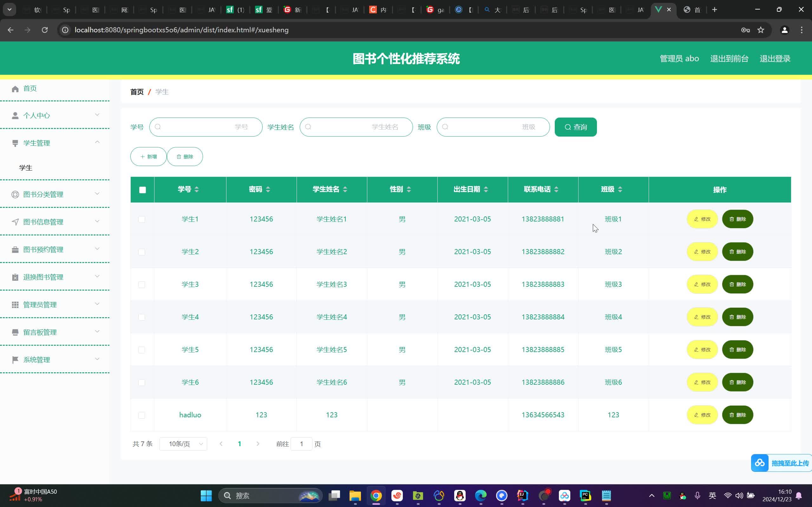Image resolution: width=812 pixels, height=507 pixels.
Task: Click the 退出登录 link in header
Action: click(x=775, y=59)
